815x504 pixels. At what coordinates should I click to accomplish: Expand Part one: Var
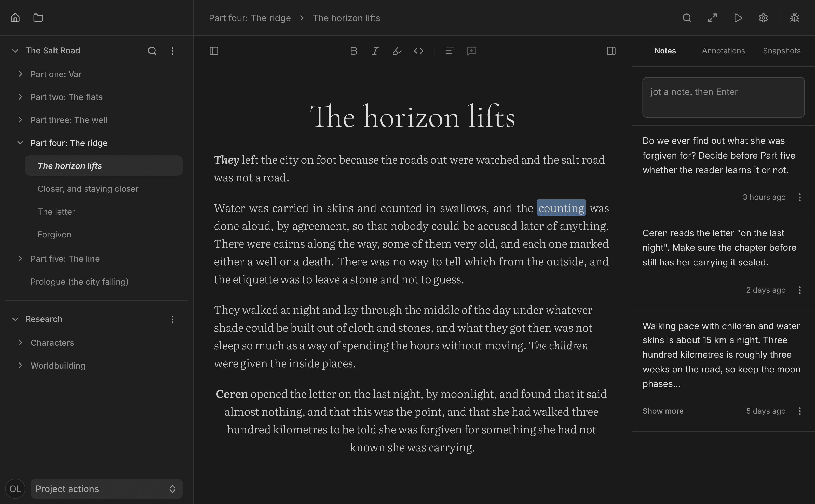click(20, 74)
